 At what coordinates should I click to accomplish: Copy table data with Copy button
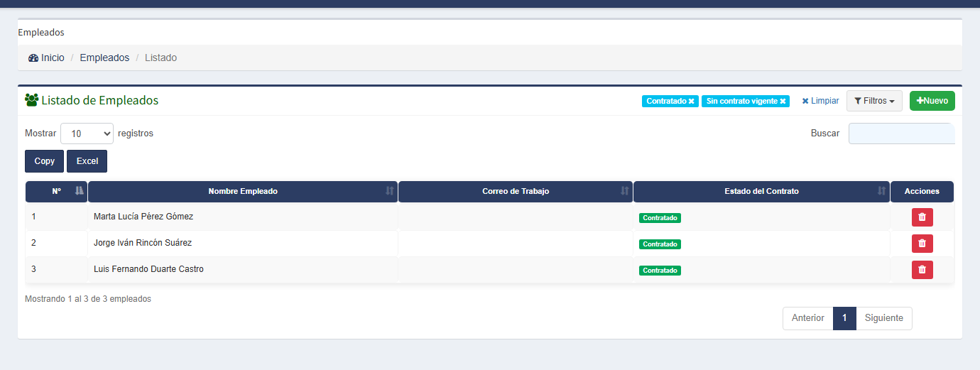click(45, 161)
